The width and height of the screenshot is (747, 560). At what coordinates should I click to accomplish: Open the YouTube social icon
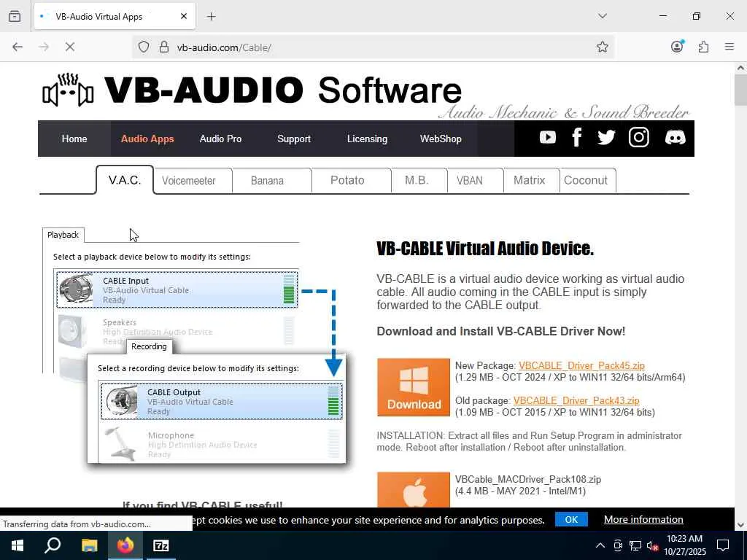pyautogui.click(x=547, y=138)
